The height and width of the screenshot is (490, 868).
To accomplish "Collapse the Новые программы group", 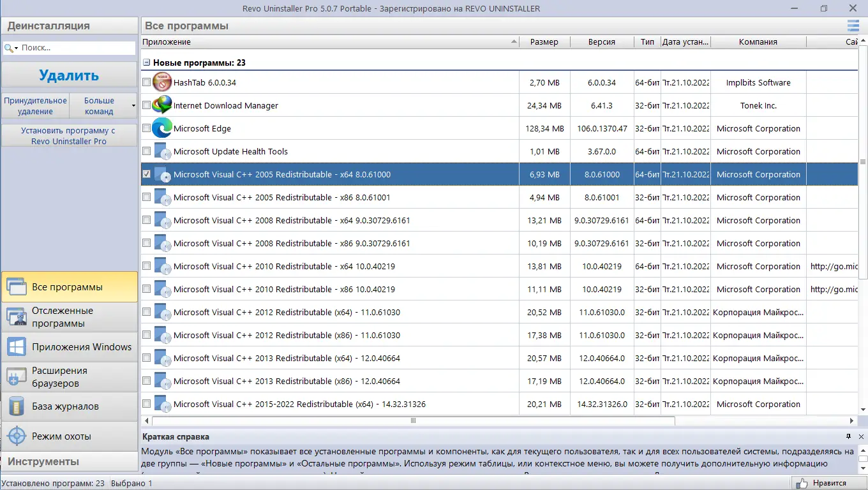I will [147, 63].
